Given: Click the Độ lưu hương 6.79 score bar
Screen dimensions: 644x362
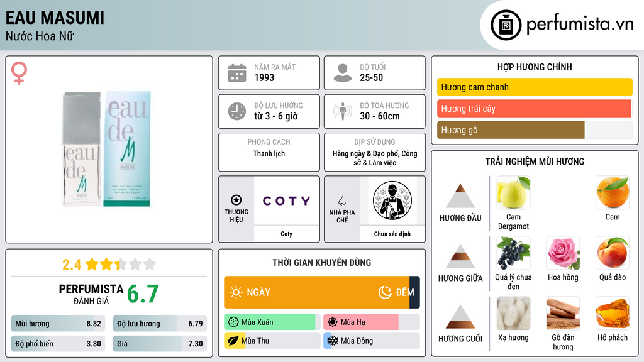Looking at the screenshot, I should coord(160,324).
